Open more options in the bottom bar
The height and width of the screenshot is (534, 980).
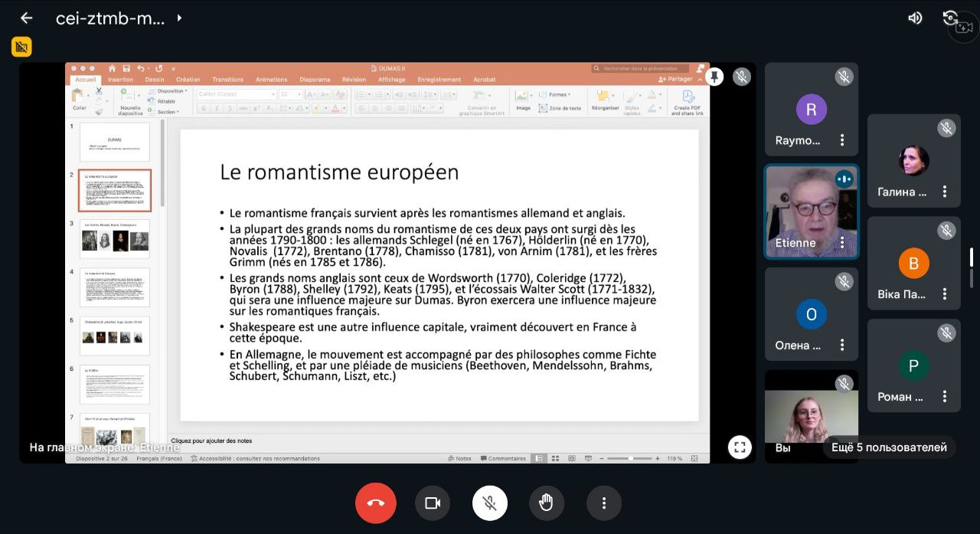(604, 503)
